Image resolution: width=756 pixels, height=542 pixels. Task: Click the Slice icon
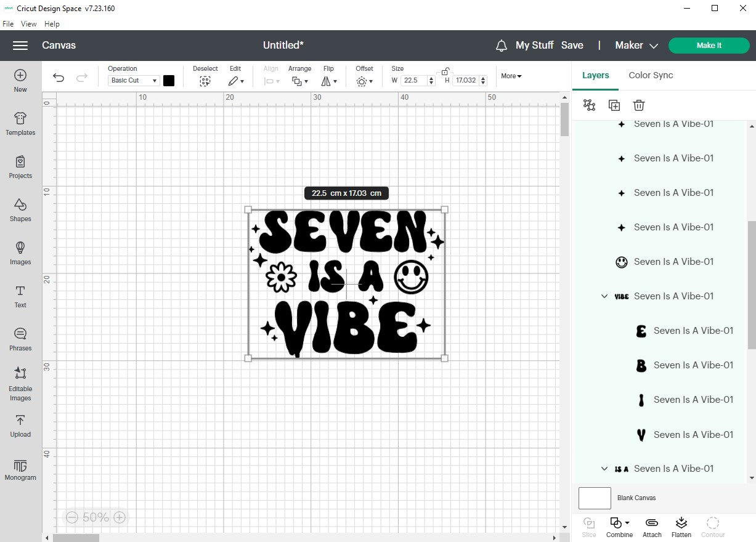588,525
